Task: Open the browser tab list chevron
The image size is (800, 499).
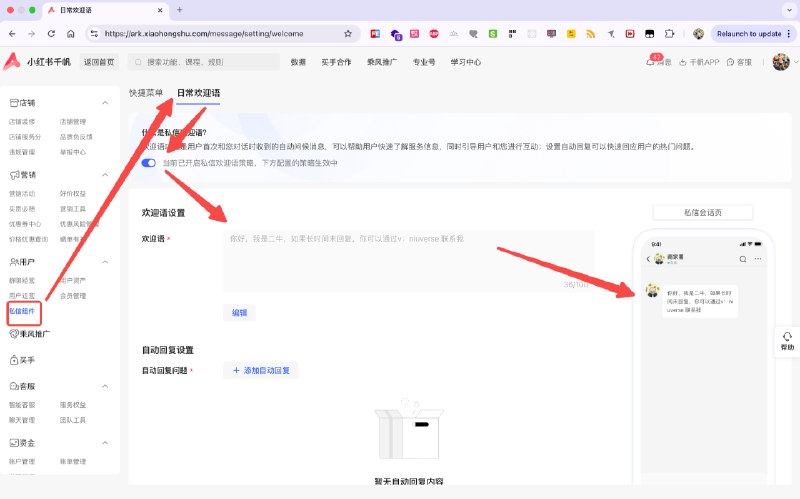Action: (x=789, y=10)
